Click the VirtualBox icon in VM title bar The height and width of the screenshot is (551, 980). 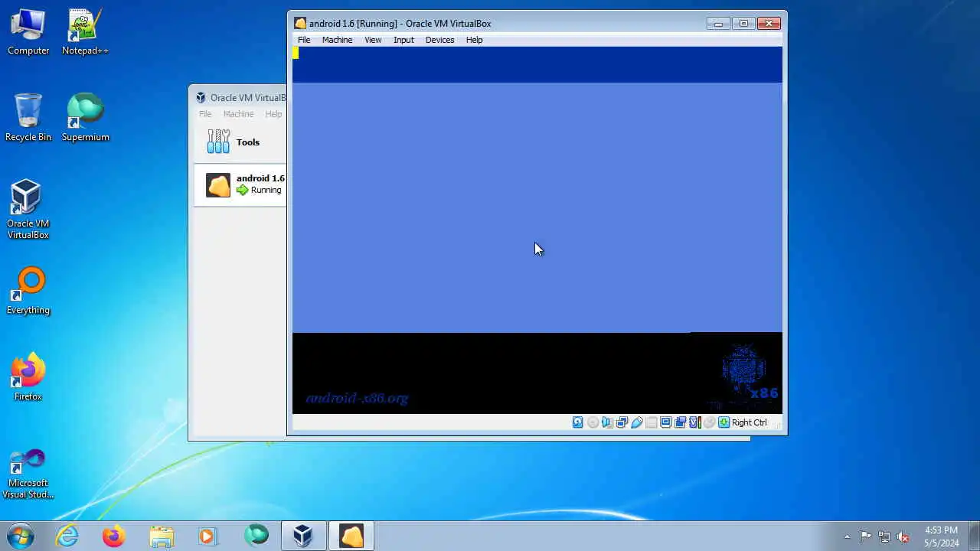(x=300, y=24)
